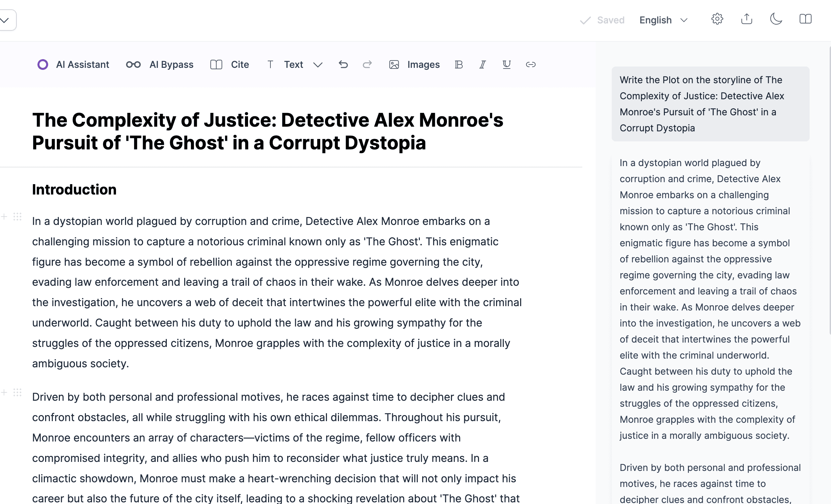
Task: Click the AI Bypass glasses icon
Action: tap(133, 65)
